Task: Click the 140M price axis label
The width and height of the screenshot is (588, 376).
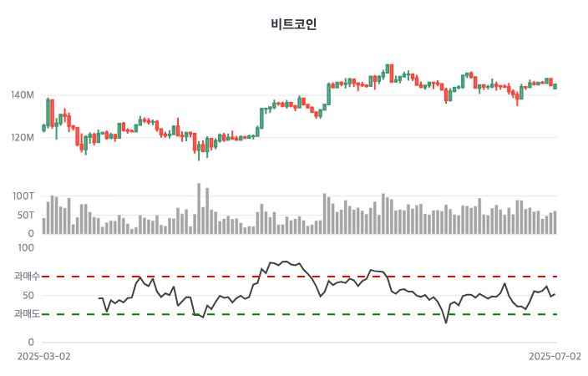Action: 23,95
